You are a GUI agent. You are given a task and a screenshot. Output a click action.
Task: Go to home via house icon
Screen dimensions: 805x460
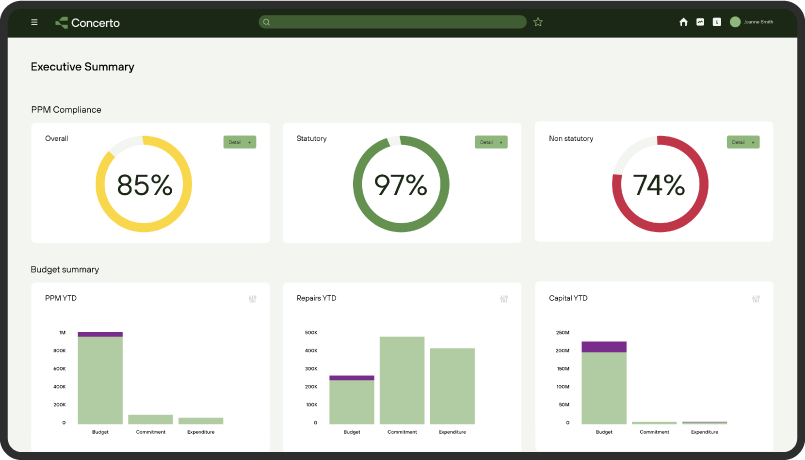pos(684,22)
